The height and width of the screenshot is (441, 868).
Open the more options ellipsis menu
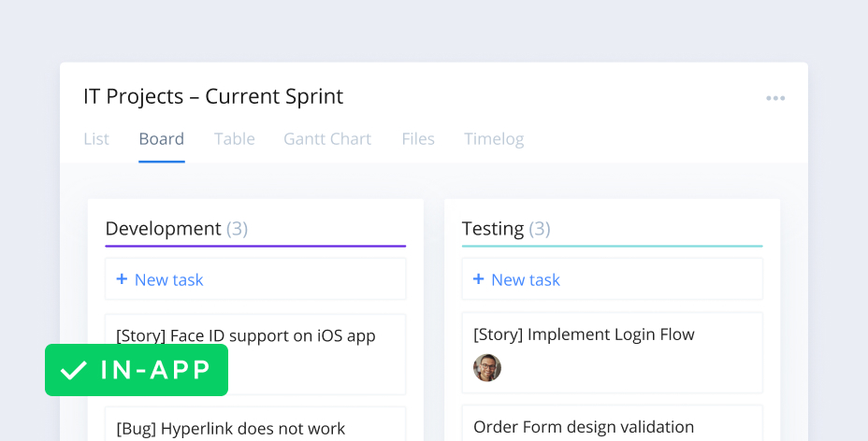pos(775,98)
